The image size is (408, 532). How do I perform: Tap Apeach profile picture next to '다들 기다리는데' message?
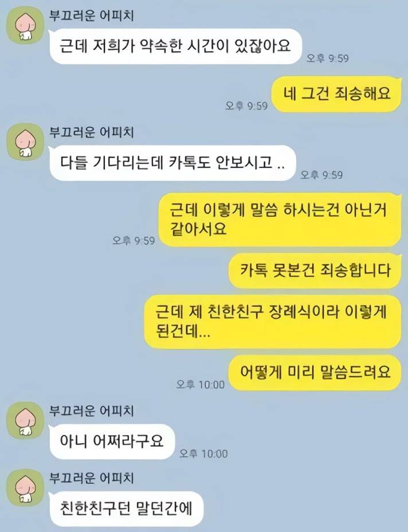pyautogui.click(x=25, y=142)
